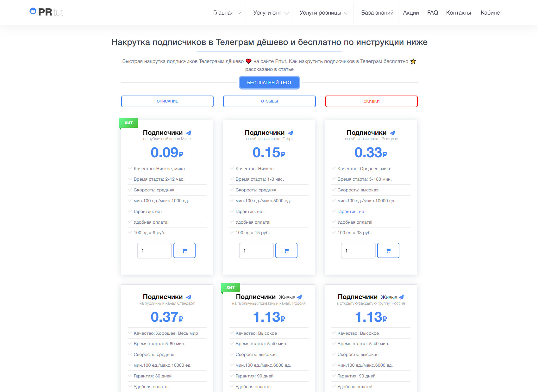Open the ОПИСАНИЕ section
Image resolution: width=538 pixels, height=392 pixels.
tap(167, 101)
